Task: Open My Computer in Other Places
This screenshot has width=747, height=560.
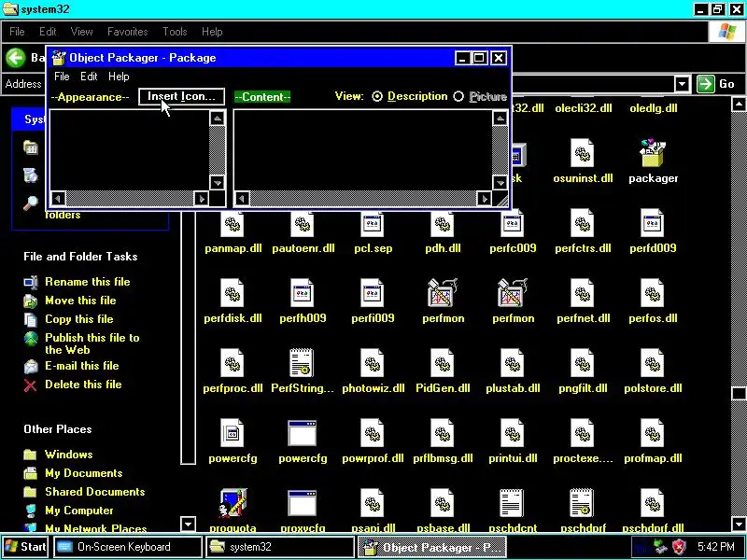Action: tap(79, 510)
